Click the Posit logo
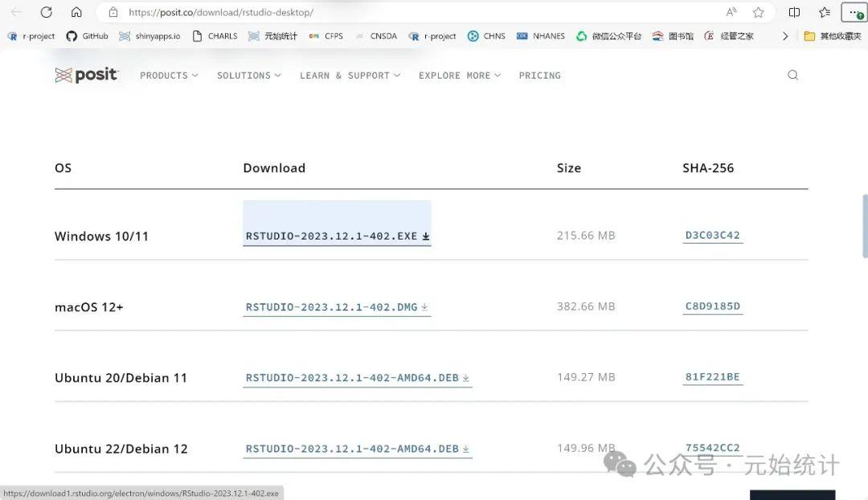Image resolution: width=868 pixels, height=500 pixels. pos(87,75)
